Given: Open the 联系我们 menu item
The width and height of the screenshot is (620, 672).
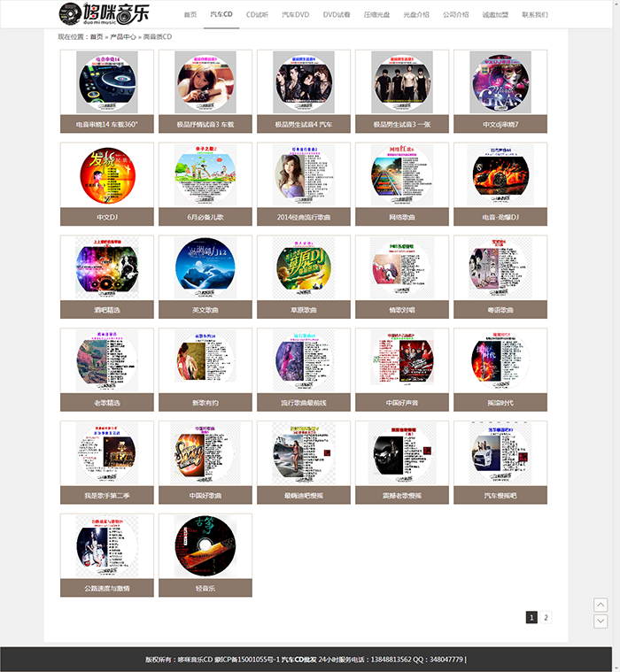Looking at the screenshot, I should click(535, 14).
